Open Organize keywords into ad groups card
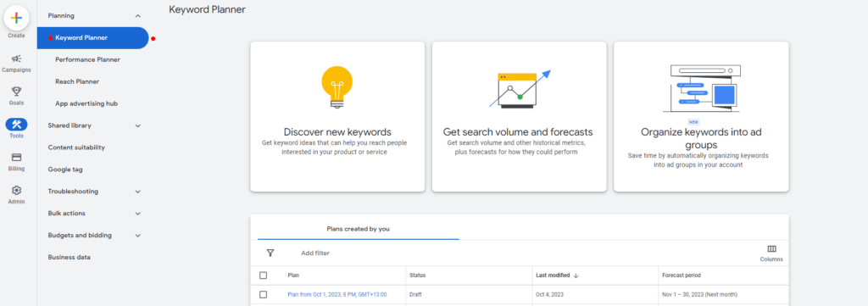 [701, 117]
